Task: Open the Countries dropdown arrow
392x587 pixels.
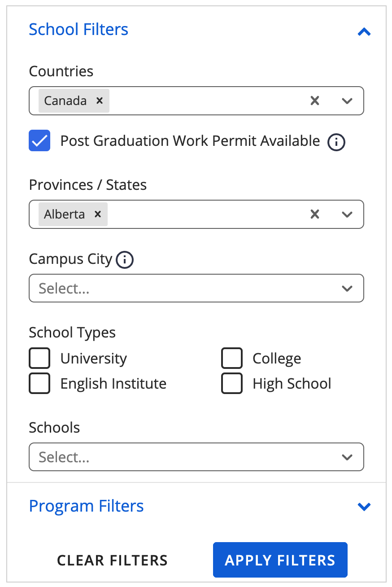Action: coord(347,101)
